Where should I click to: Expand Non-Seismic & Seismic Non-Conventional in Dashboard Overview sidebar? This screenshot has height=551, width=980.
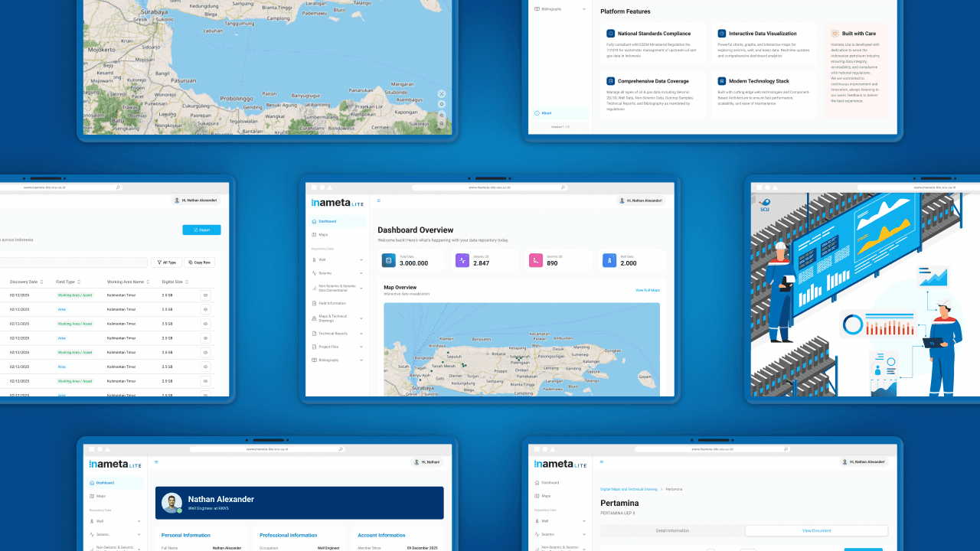tap(361, 289)
